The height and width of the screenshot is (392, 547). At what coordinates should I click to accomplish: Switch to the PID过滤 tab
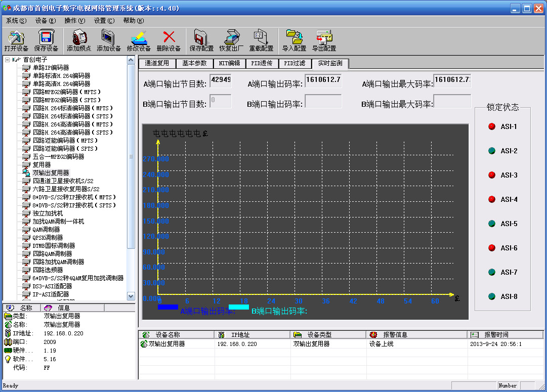pyautogui.click(x=294, y=63)
